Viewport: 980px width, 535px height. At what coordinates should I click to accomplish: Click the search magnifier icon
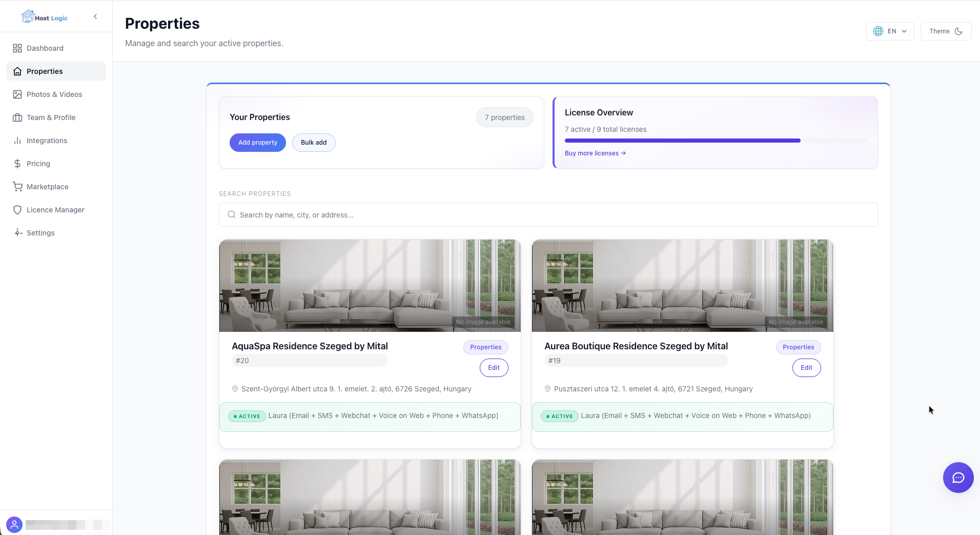(x=232, y=215)
